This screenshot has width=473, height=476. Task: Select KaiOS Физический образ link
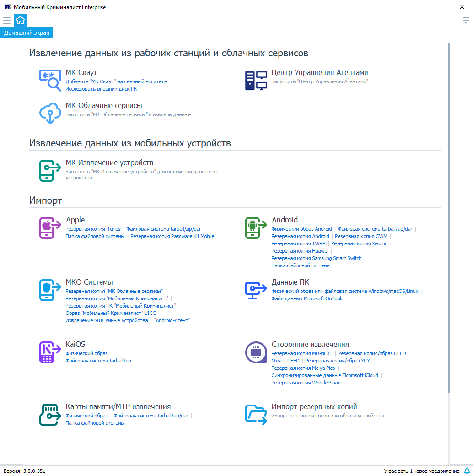click(86, 353)
